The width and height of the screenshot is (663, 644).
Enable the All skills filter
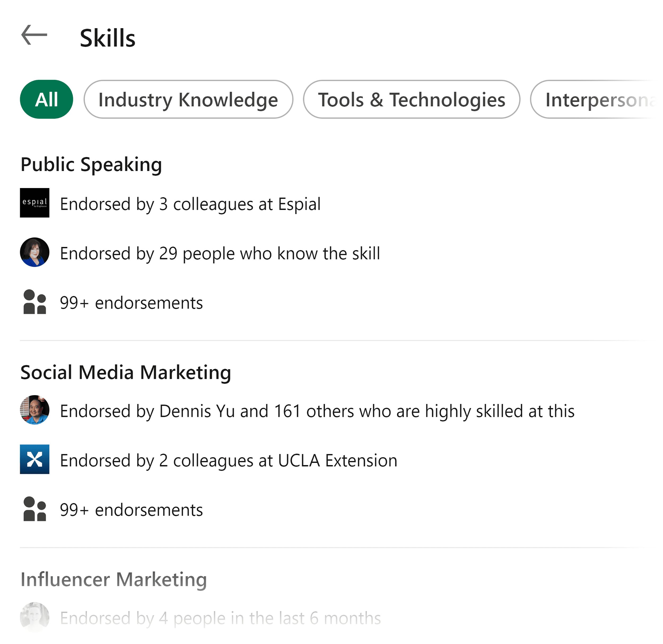(46, 99)
